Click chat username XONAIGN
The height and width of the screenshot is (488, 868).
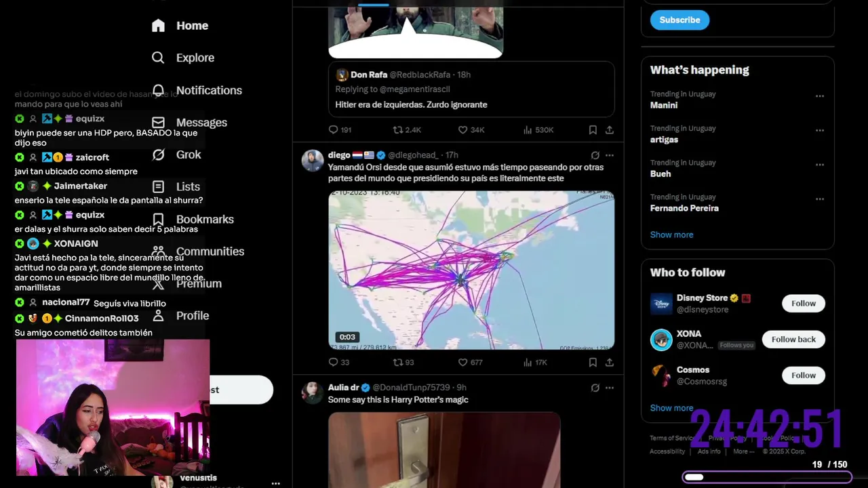[76, 244]
